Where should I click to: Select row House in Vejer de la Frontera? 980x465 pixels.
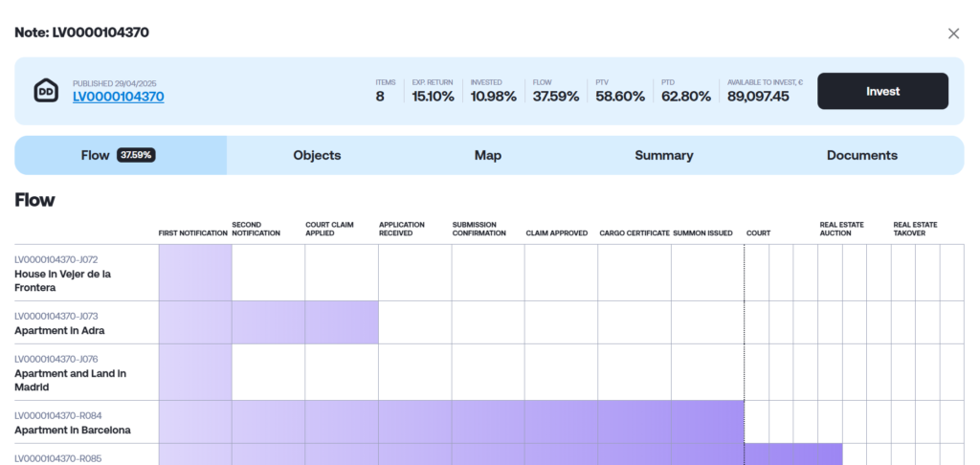(x=489, y=273)
